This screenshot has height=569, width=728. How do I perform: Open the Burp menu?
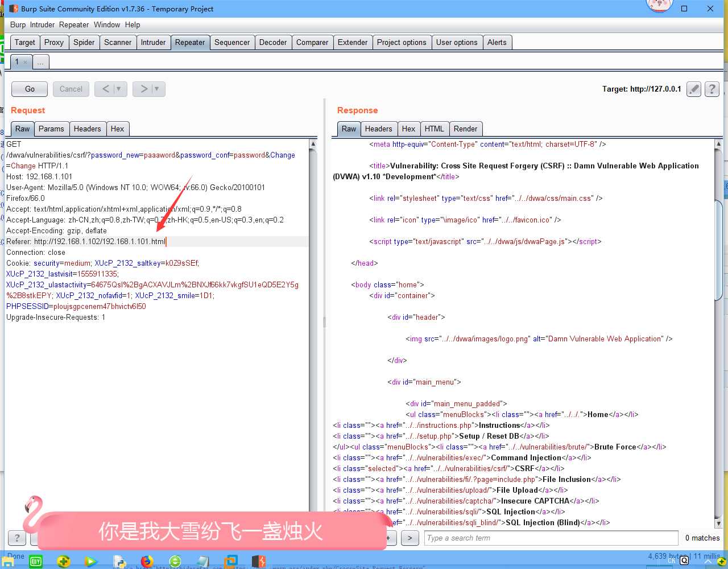coord(18,25)
